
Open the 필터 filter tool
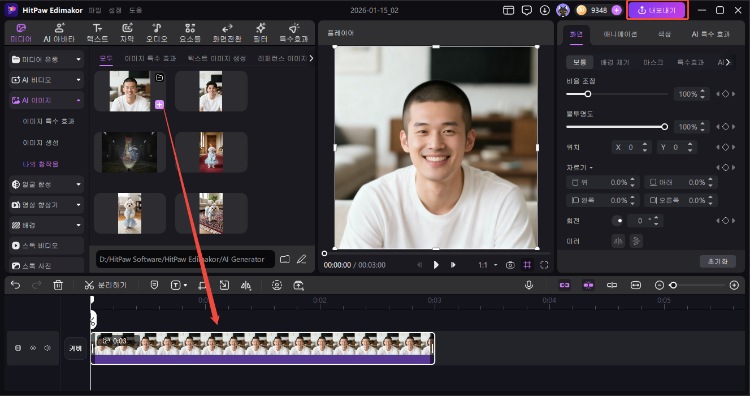click(x=261, y=33)
